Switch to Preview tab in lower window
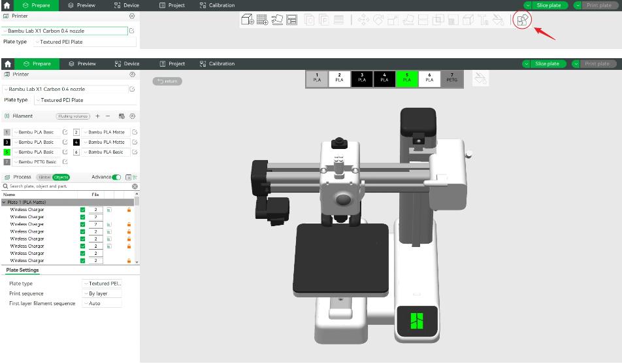 (82, 63)
